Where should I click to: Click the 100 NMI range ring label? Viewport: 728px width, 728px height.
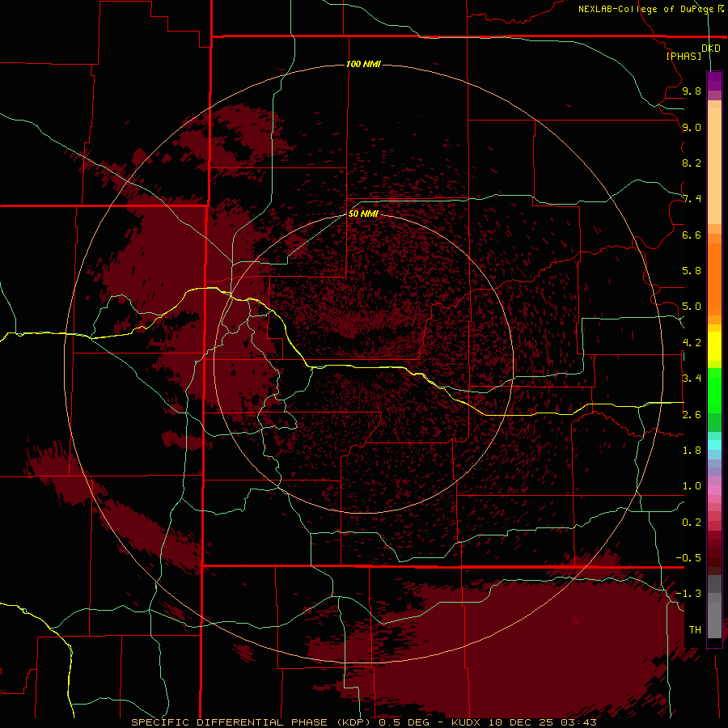point(363,64)
